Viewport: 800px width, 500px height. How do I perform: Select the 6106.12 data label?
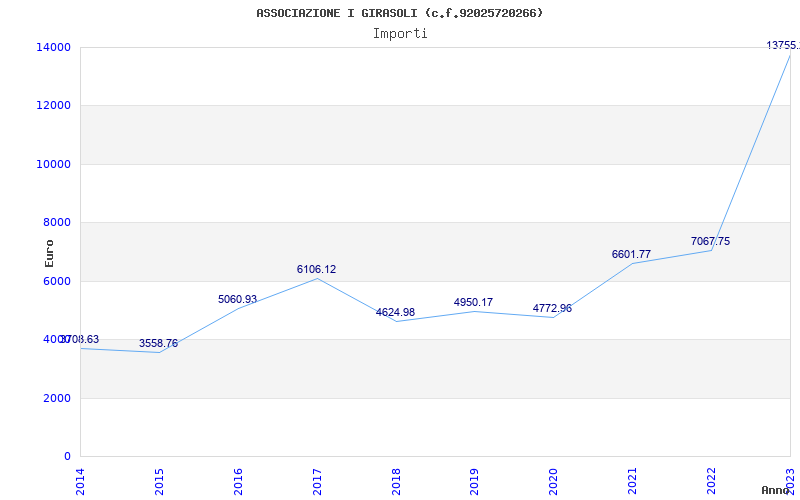[316, 269]
